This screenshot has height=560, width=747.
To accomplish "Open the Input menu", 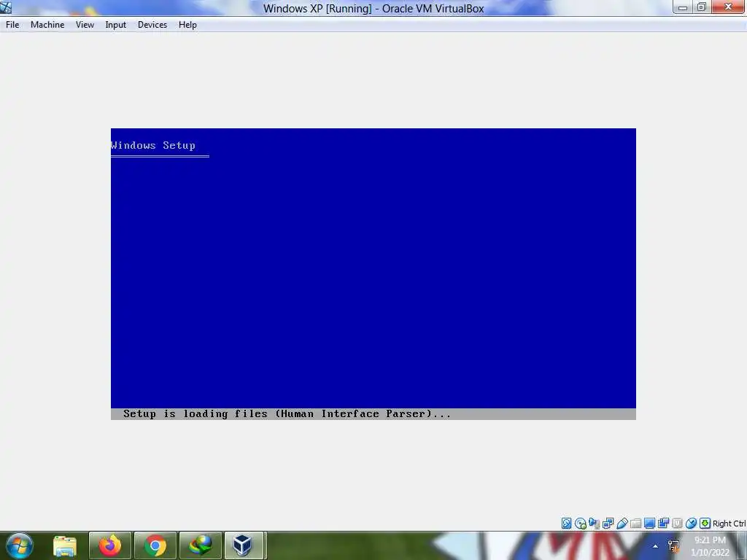I will tap(116, 25).
